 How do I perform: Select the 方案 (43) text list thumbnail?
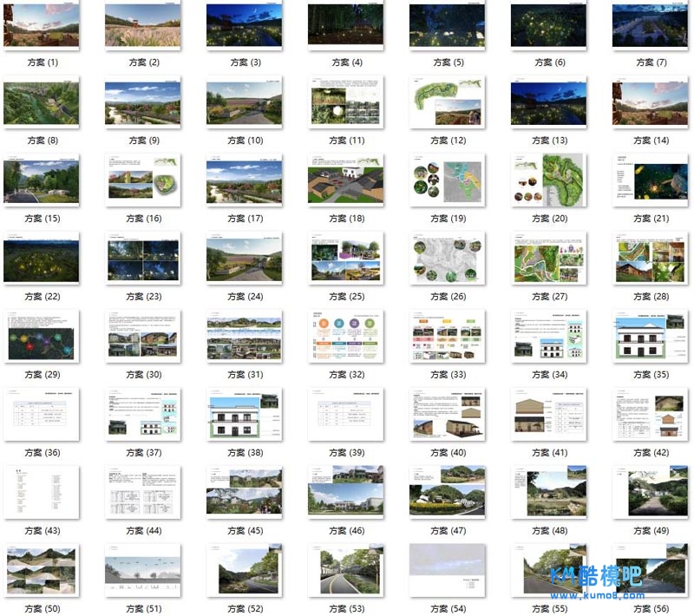click(41, 492)
